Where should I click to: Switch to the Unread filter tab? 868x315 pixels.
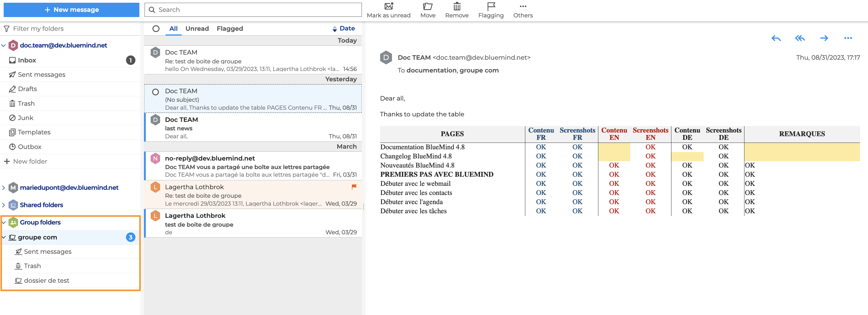click(197, 29)
